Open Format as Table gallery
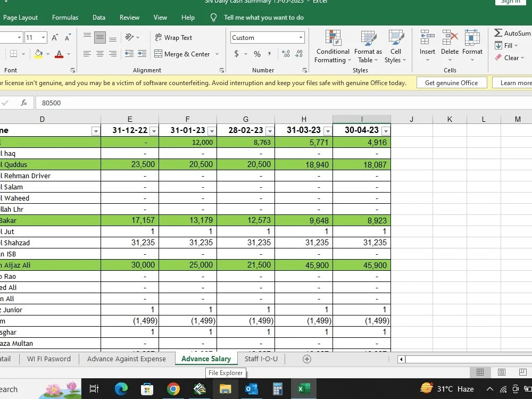Image resolution: width=532 pixels, height=399 pixels. (x=368, y=46)
